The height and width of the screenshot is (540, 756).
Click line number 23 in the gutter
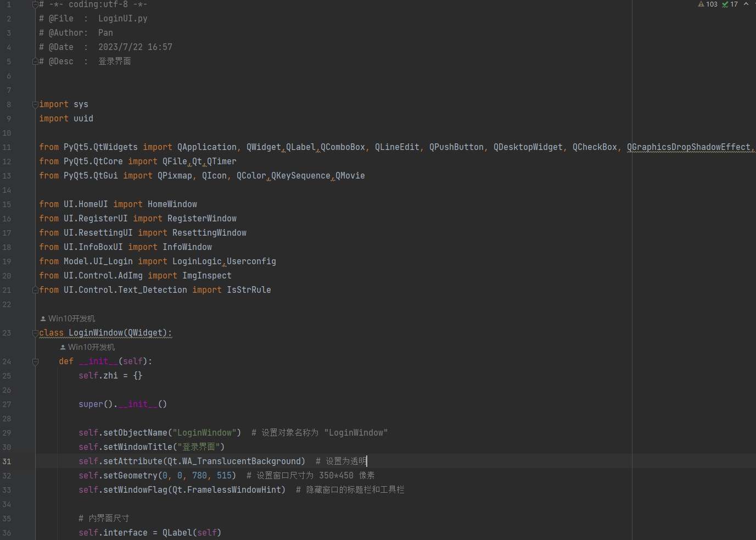point(7,333)
